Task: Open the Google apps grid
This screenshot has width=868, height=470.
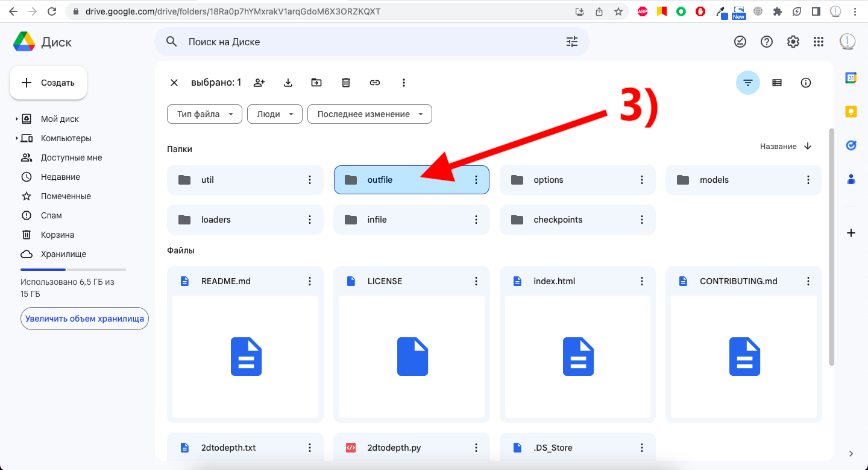Action: pyautogui.click(x=819, y=42)
